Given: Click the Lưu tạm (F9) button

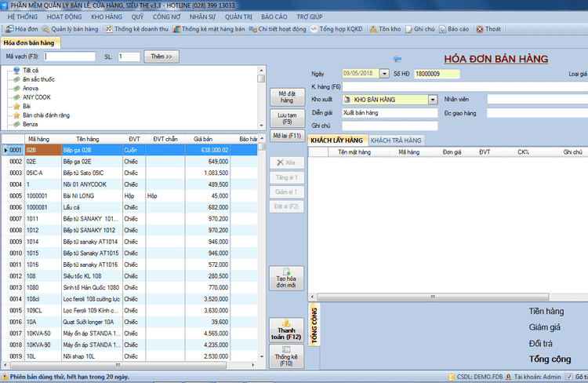Looking at the screenshot, I should click(287, 119).
